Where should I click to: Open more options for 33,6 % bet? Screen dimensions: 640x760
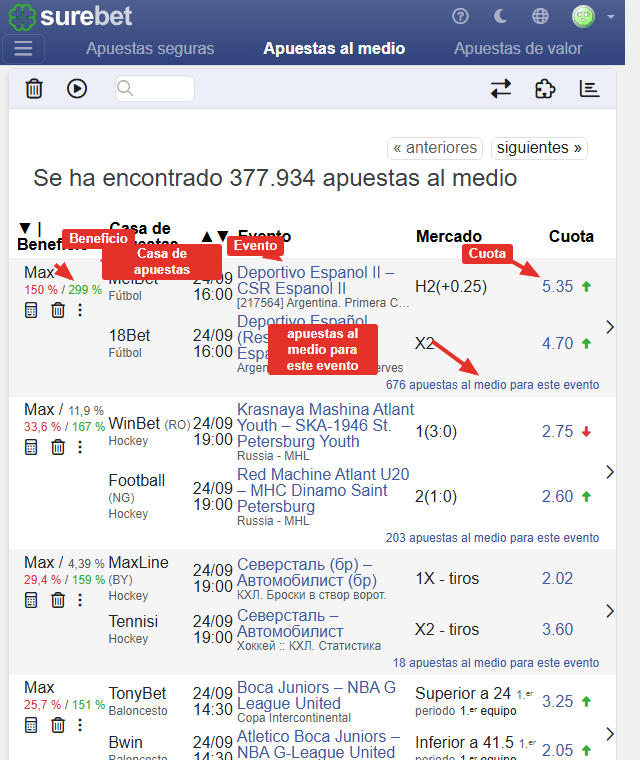[80, 447]
